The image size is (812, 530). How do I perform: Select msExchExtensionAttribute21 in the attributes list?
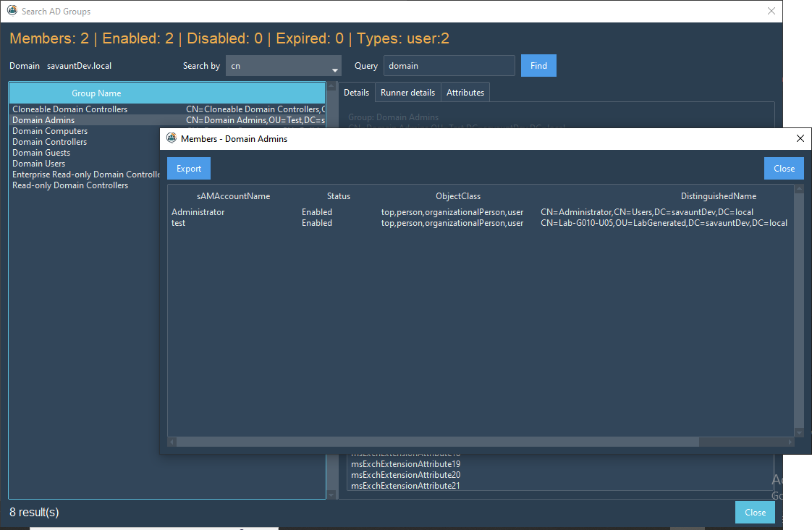406,485
